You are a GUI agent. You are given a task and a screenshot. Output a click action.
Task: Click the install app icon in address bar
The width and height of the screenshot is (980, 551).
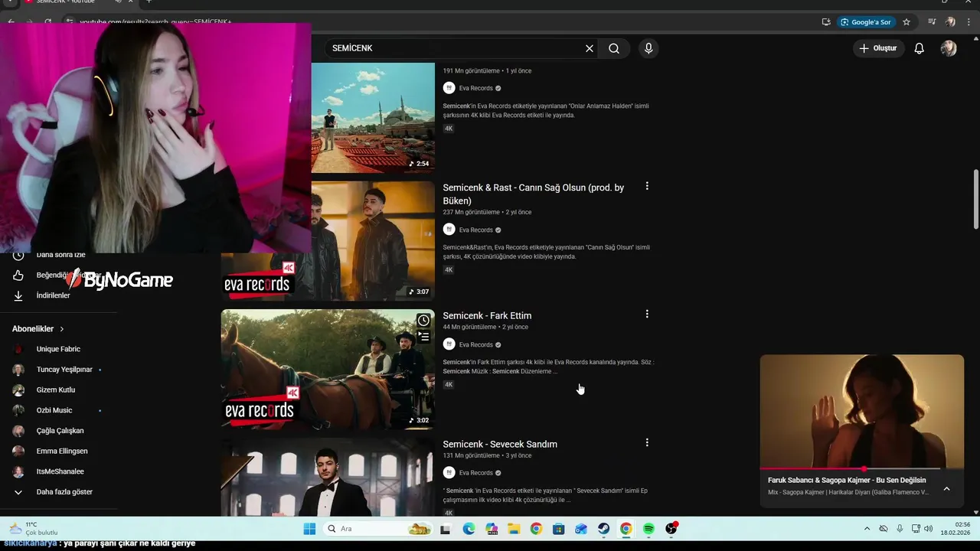tap(826, 22)
